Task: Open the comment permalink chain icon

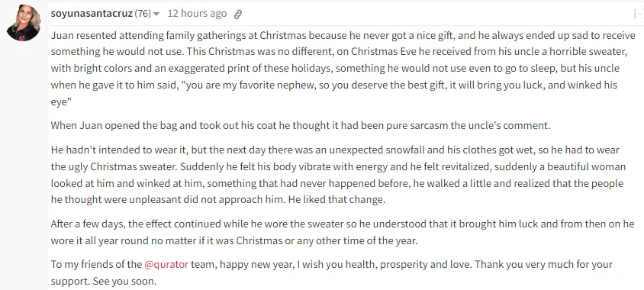Action: [x=238, y=14]
